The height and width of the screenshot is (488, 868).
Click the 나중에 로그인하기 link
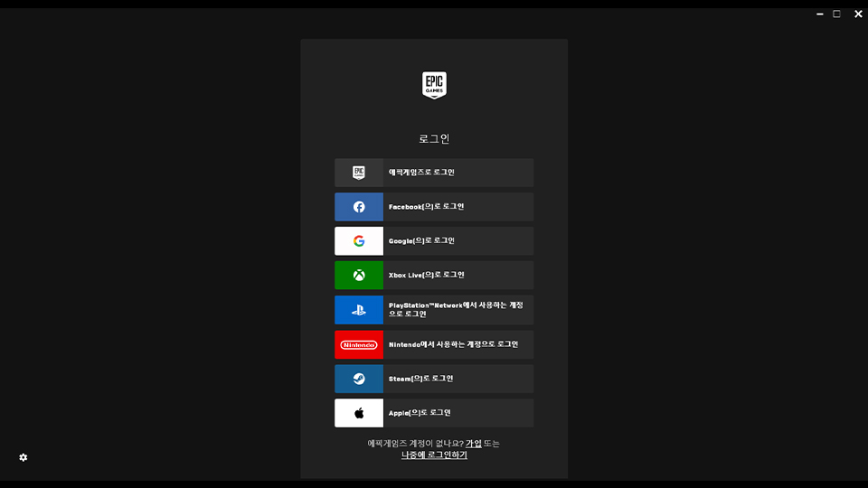(434, 455)
